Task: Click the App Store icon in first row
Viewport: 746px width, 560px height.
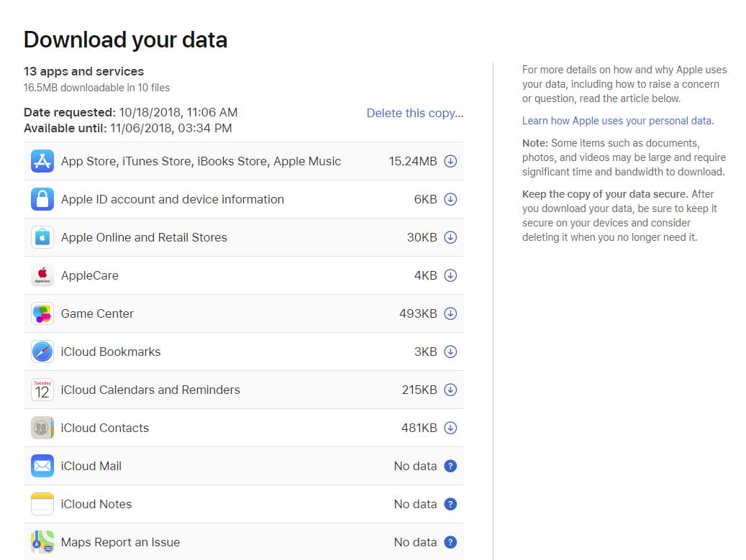Action: point(42,161)
